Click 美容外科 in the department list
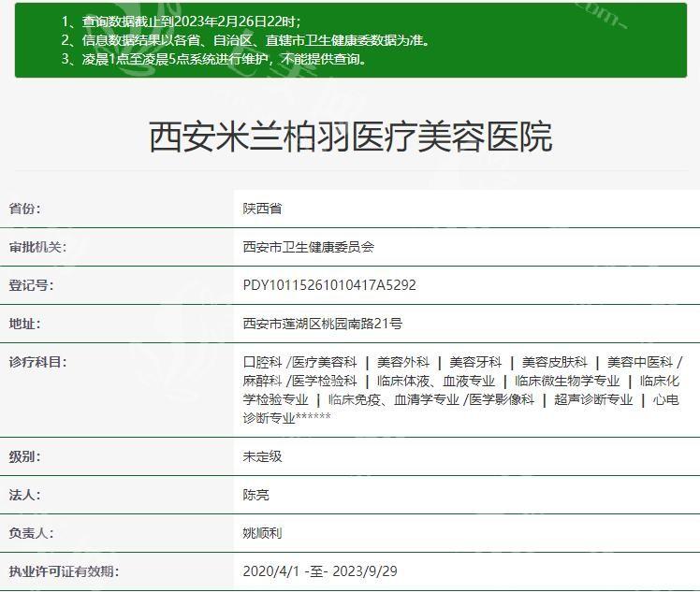Image resolution: width=700 pixels, height=592 pixels. (403, 362)
